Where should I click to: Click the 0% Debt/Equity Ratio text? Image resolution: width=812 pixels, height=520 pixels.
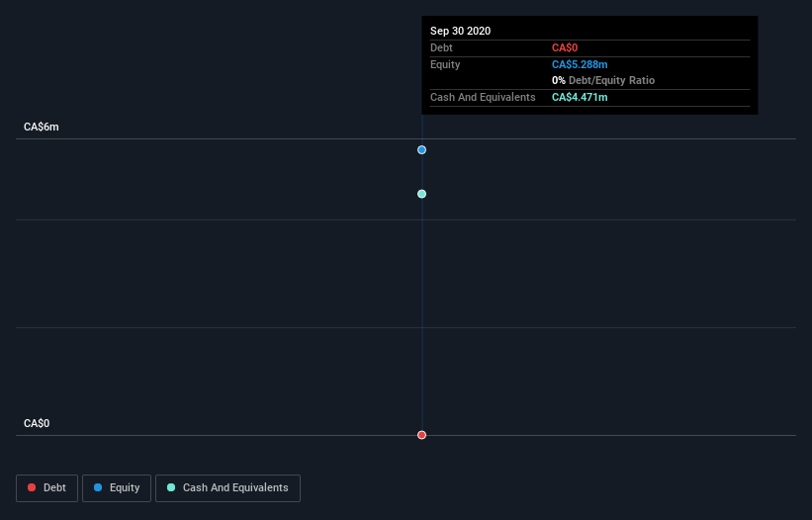pos(603,80)
